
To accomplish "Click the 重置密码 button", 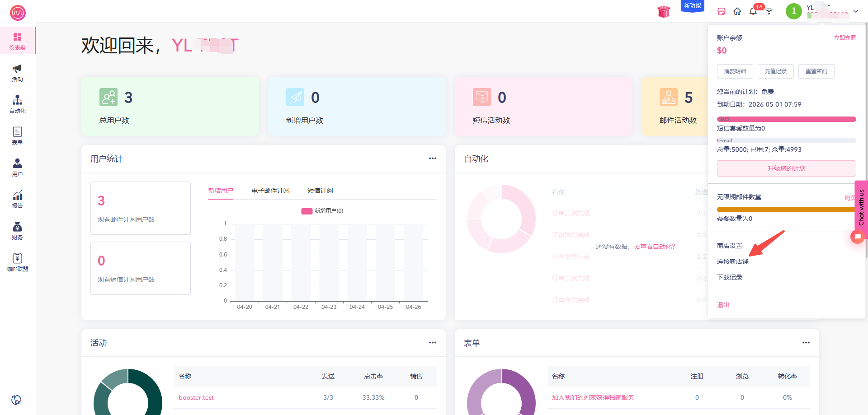I will [816, 71].
